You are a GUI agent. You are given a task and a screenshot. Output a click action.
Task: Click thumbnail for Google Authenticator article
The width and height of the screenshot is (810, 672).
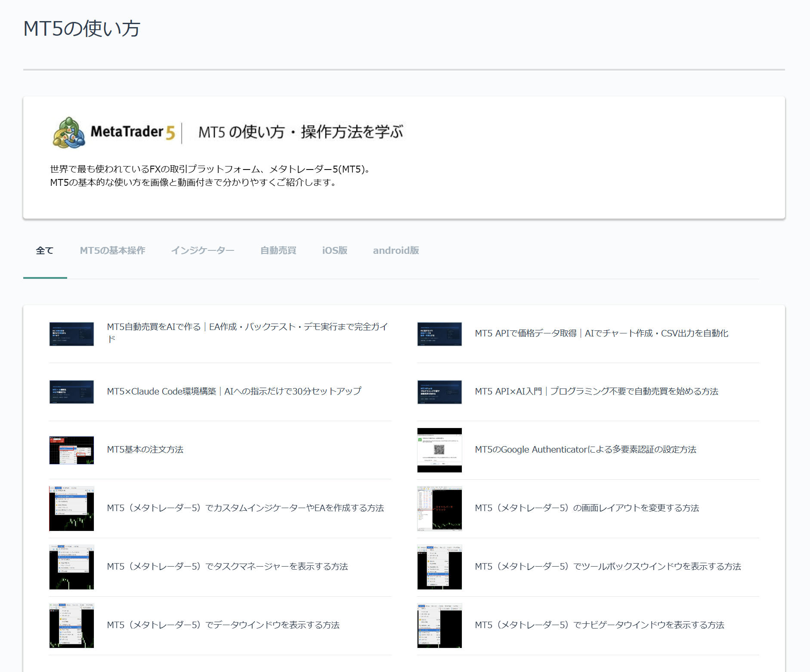coord(439,450)
